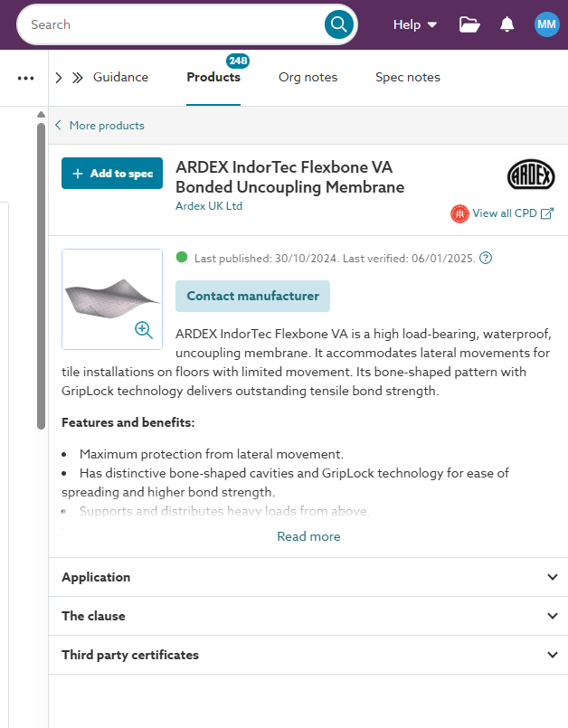The width and height of the screenshot is (568, 728).
Task: Open the MM user profile avatar
Action: (546, 24)
